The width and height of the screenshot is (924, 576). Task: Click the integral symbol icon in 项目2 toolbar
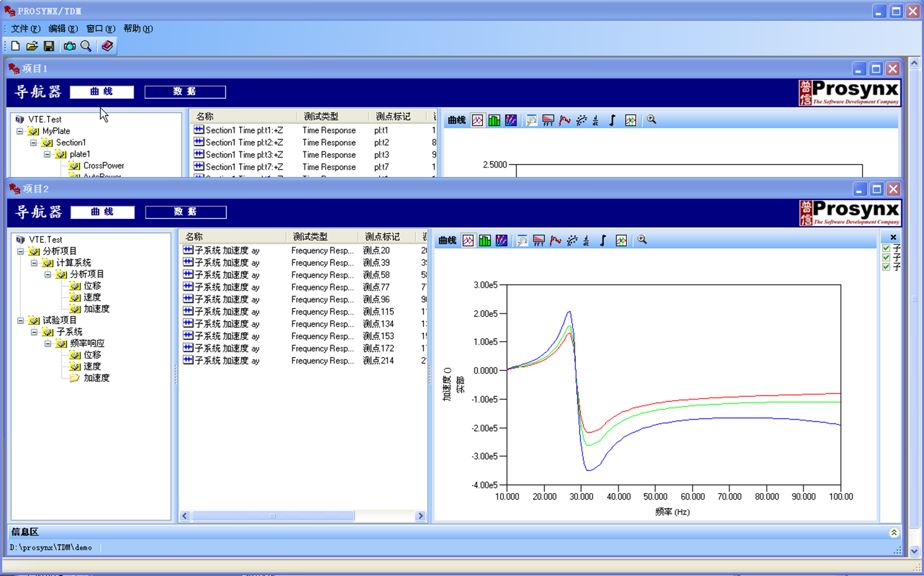coord(603,241)
